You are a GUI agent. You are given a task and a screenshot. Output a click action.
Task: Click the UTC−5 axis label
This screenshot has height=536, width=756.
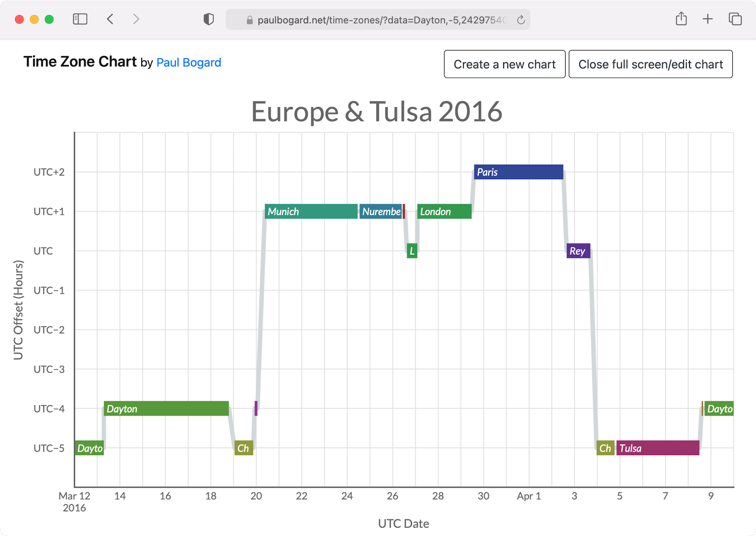pos(49,448)
